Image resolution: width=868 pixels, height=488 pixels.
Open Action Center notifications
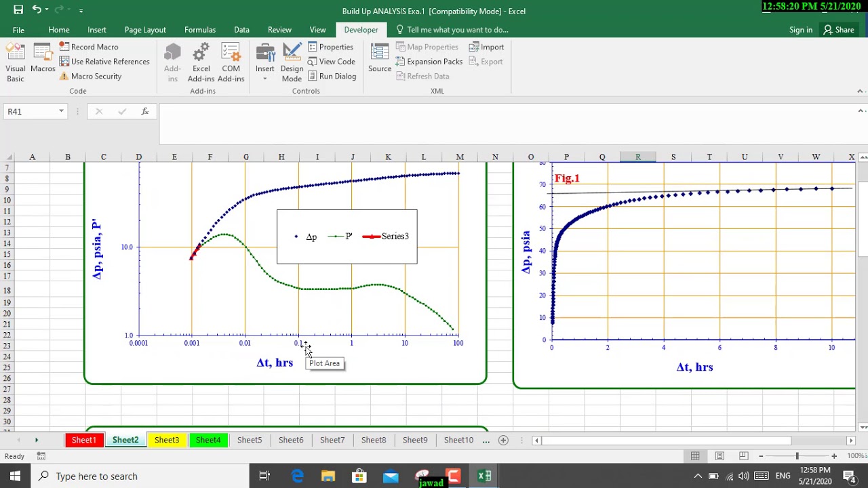pos(849,476)
